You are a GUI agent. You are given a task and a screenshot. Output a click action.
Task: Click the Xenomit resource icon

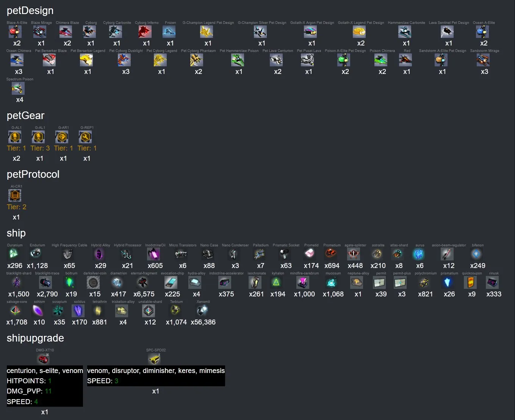point(202,311)
